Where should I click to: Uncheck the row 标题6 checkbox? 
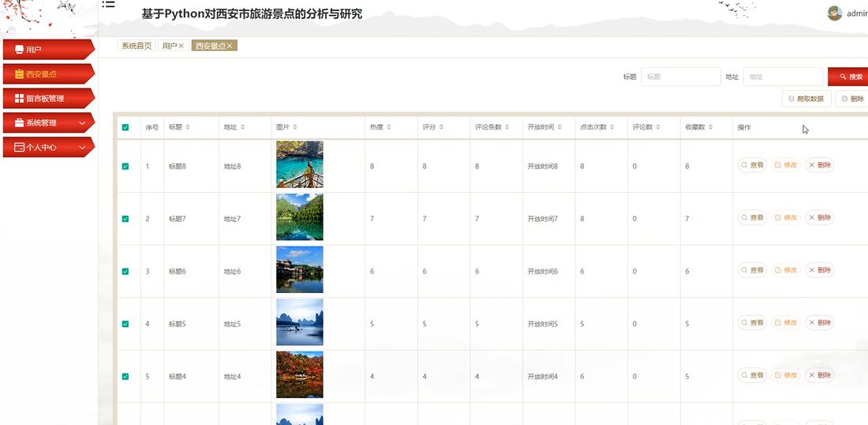(x=125, y=272)
